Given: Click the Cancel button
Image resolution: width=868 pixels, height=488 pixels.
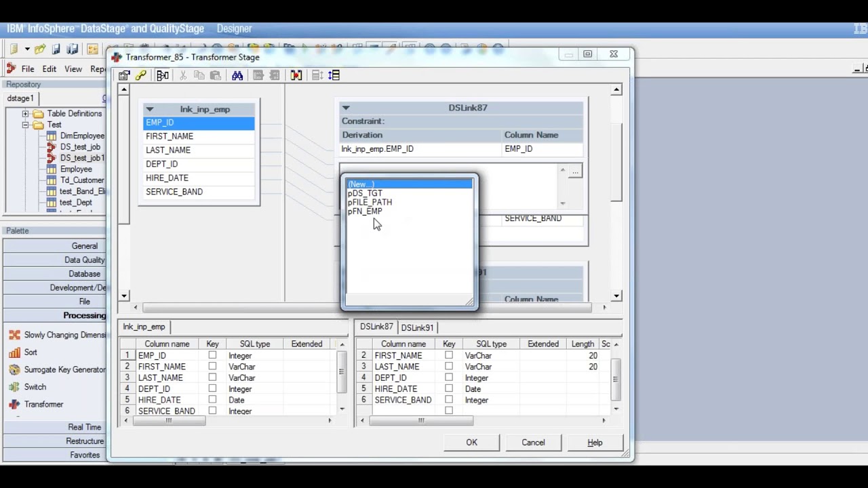Looking at the screenshot, I should coord(533,443).
